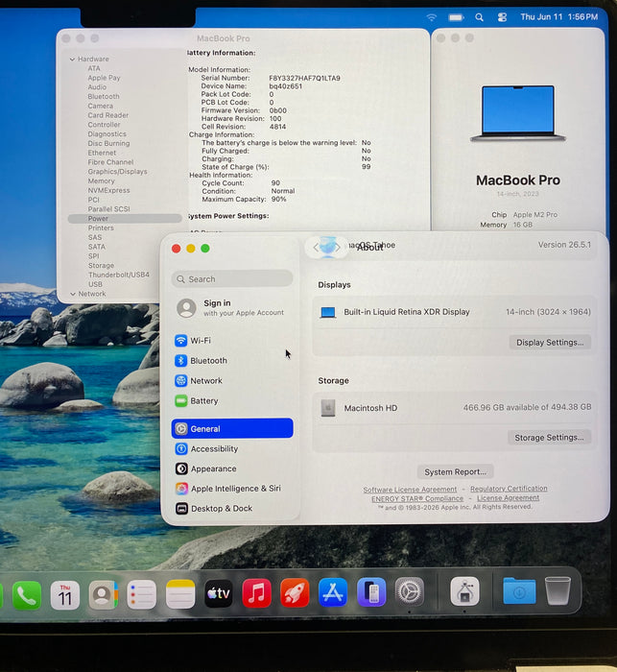Select Printers in System Information sidebar

tap(101, 228)
